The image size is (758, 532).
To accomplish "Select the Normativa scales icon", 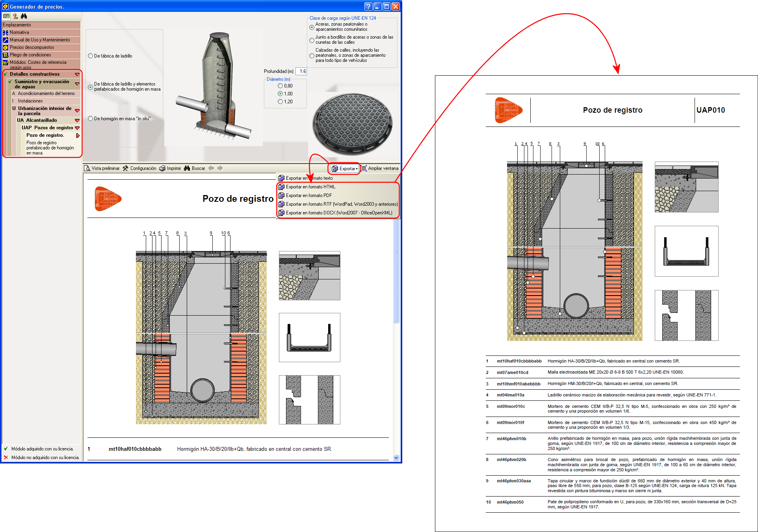I will [x=6, y=33].
